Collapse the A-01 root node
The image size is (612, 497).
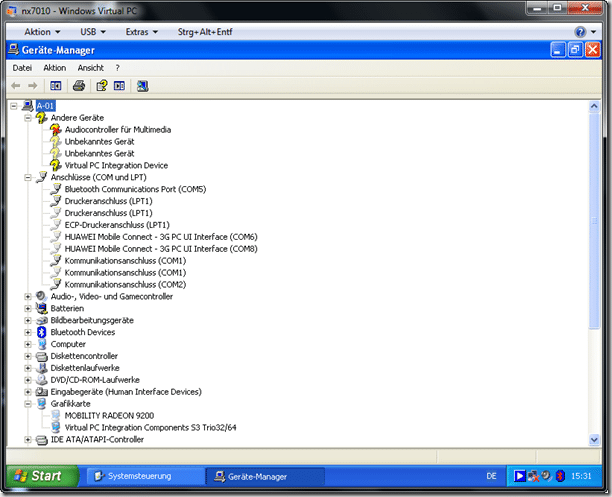click(x=14, y=106)
